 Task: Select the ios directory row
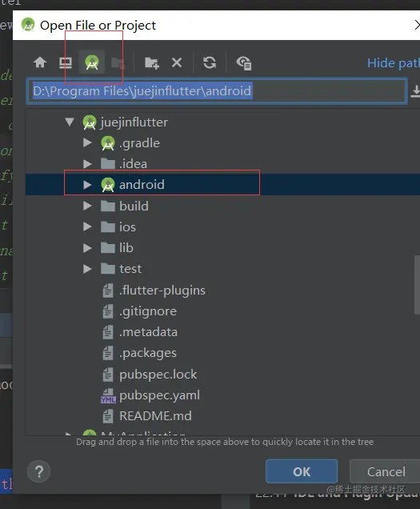[222, 227]
